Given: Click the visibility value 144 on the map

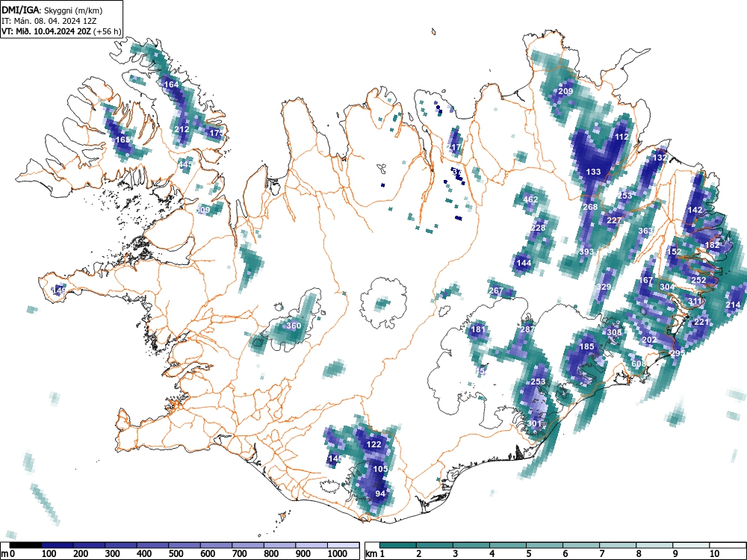Looking at the screenshot, I should pyautogui.click(x=524, y=262).
